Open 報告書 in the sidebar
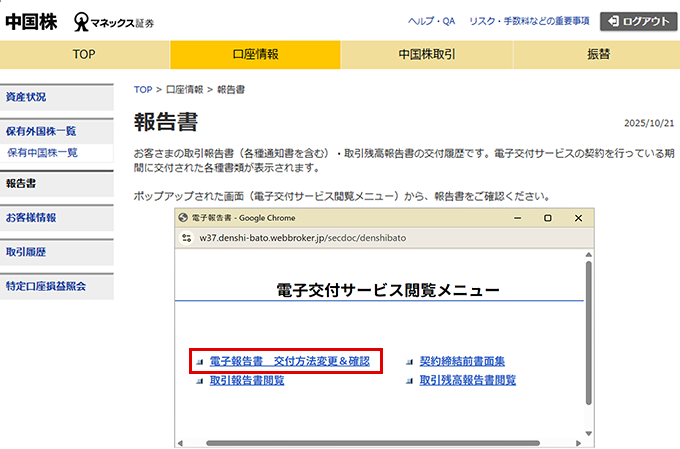The width and height of the screenshot is (680, 449). [57, 184]
